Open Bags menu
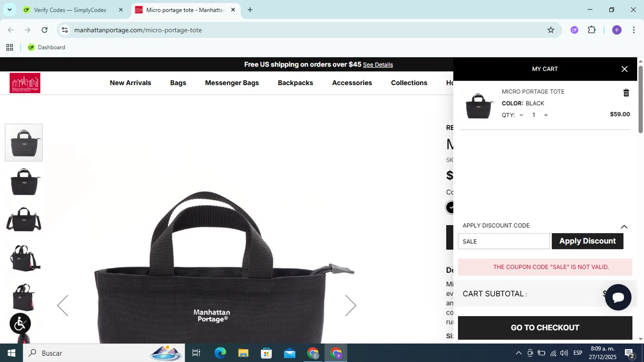 [x=178, y=83]
